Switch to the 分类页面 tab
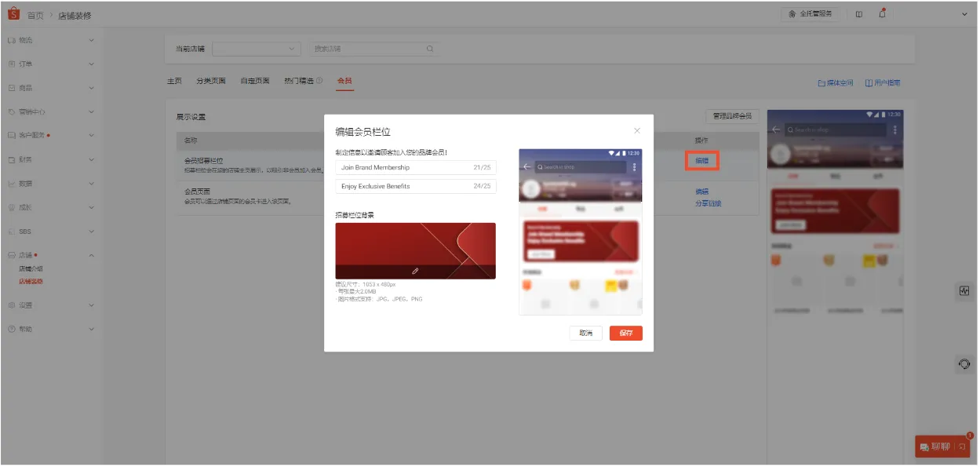The image size is (980, 467). 213,81
